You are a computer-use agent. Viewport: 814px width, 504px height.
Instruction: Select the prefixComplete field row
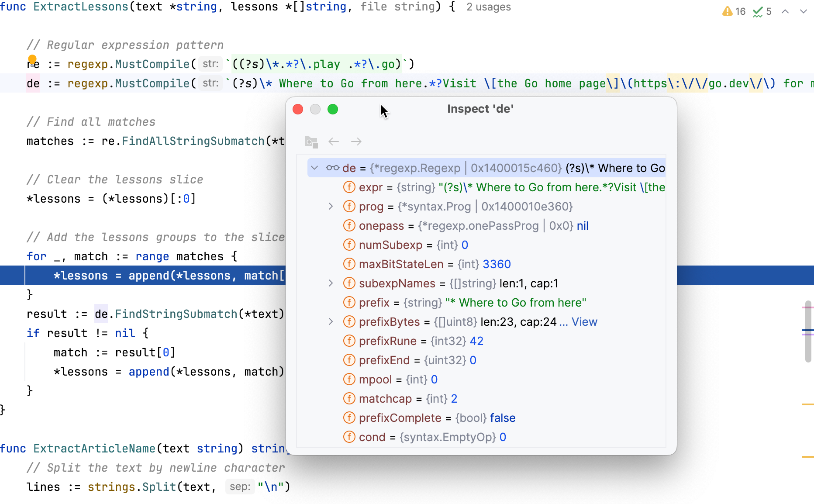tap(437, 418)
